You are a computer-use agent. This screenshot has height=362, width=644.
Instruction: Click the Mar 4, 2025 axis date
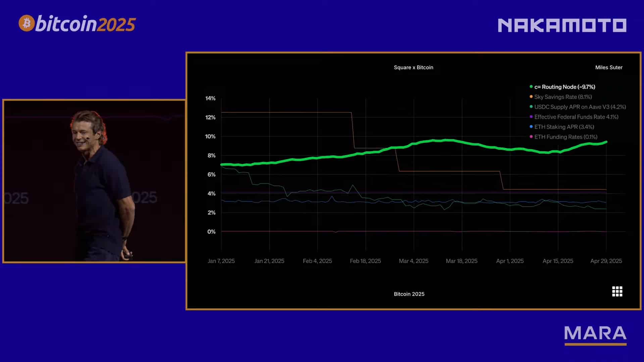414,261
